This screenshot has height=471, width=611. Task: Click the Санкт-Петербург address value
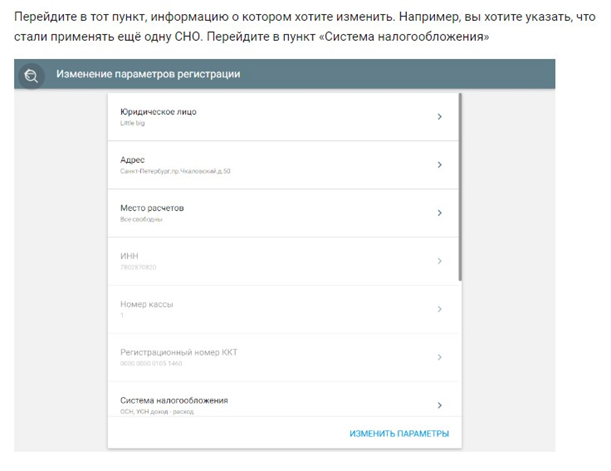(175, 171)
